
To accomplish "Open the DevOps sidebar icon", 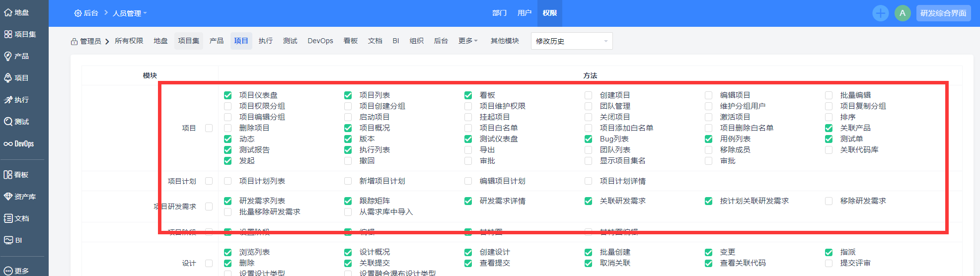I will coord(8,144).
